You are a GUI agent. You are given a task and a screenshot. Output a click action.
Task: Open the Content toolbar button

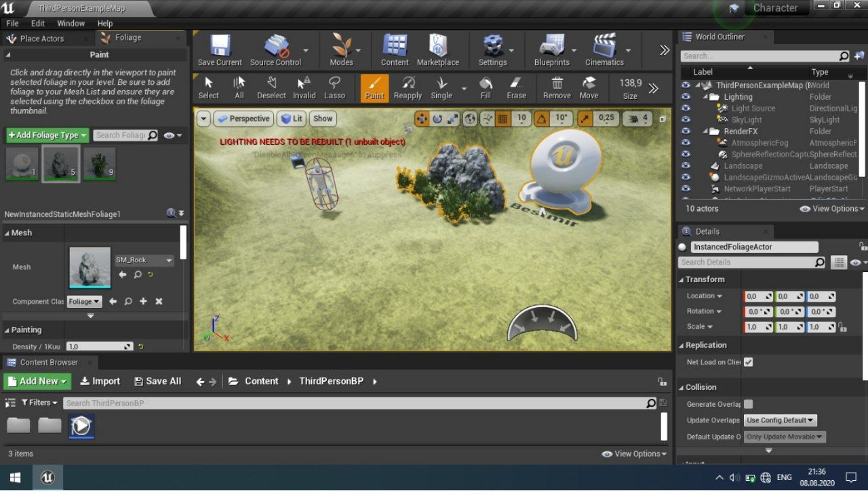[395, 50]
